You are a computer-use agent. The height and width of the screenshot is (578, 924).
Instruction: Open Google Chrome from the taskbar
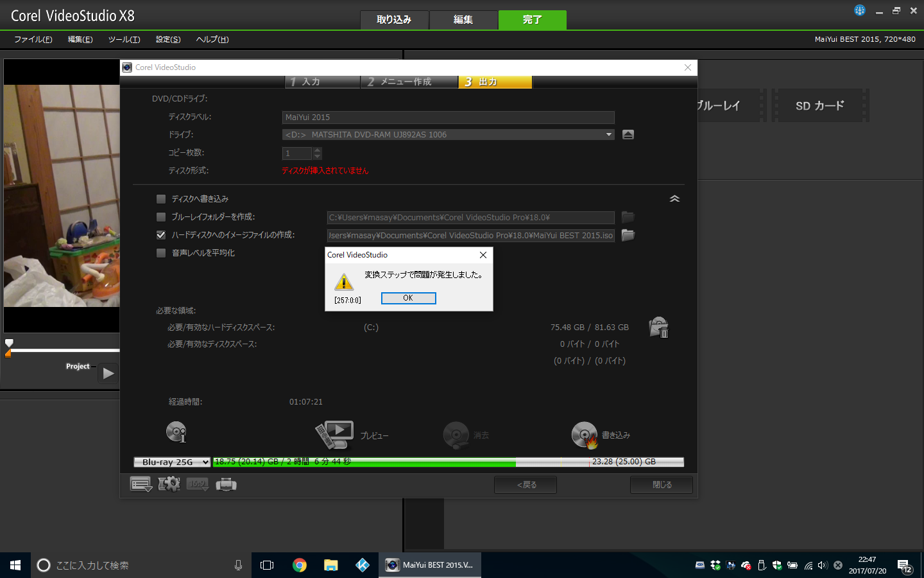[299, 565]
